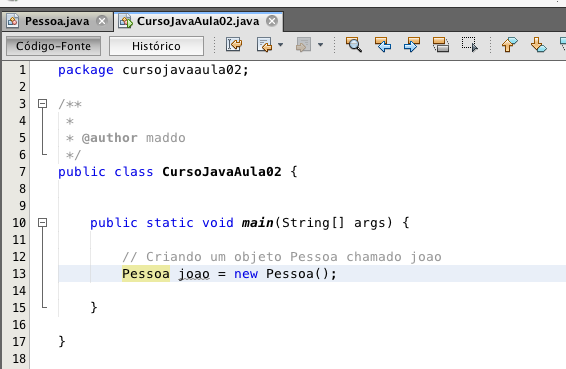The width and height of the screenshot is (566, 369).
Task: Toggle highlight search results
Action: pos(441,45)
